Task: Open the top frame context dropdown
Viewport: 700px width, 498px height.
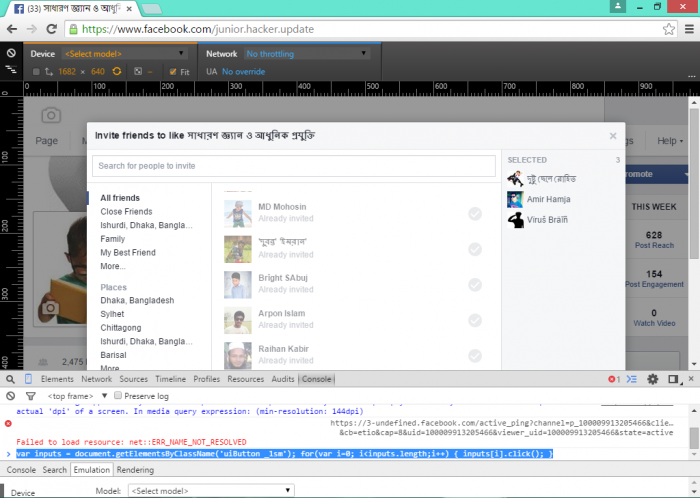Action: click(77, 396)
